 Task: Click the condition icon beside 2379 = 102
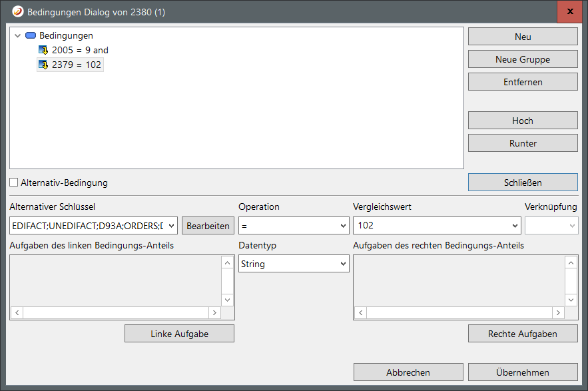pos(43,65)
